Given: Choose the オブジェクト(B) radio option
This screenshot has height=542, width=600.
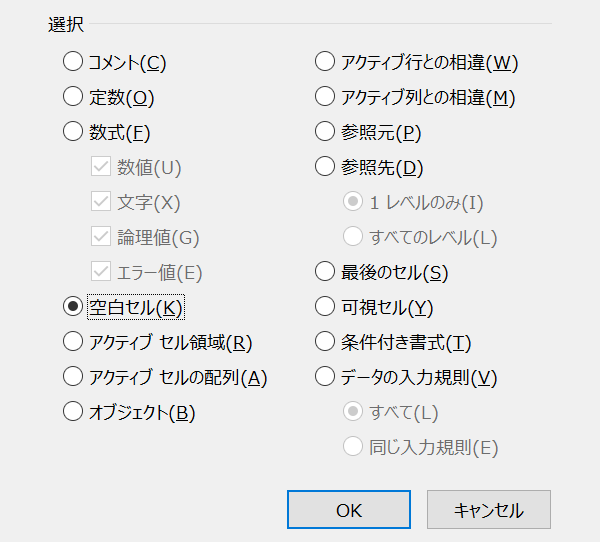Looking at the screenshot, I should click(73, 411).
